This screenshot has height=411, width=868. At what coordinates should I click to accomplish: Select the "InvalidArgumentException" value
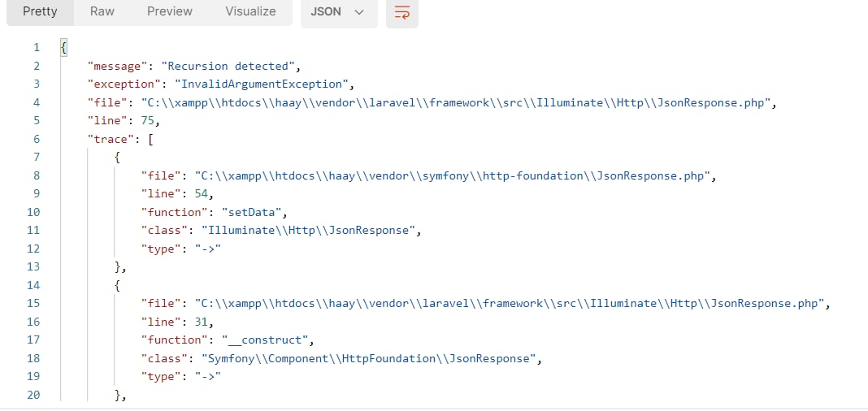coord(261,84)
